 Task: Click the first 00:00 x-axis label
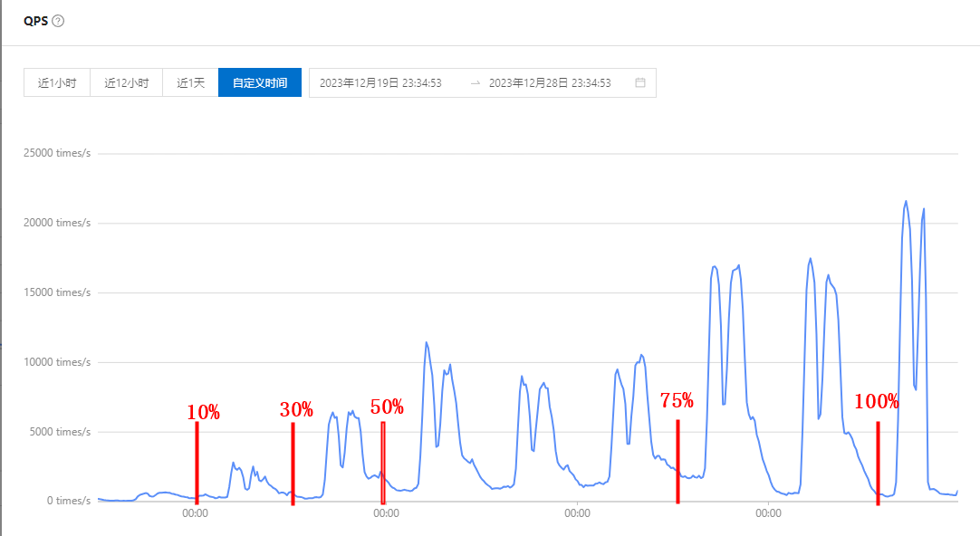(196, 512)
